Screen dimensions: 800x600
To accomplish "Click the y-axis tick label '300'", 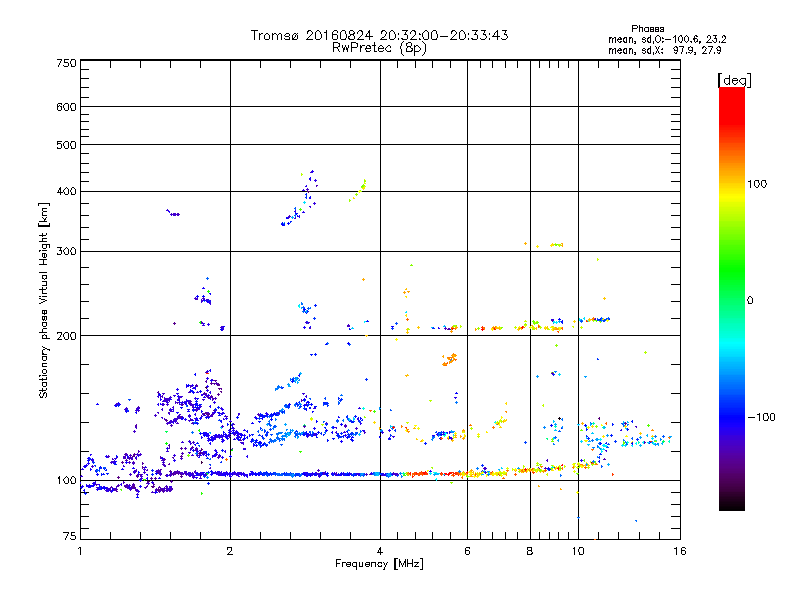I will point(66,252).
